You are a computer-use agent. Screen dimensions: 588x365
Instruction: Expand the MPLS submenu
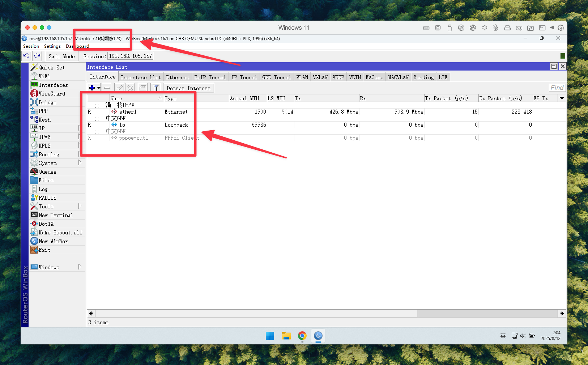coord(80,145)
